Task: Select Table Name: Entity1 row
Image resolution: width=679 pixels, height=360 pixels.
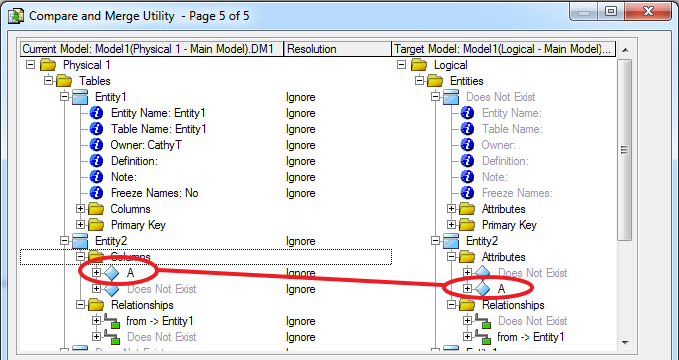Action: click(x=158, y=129)
